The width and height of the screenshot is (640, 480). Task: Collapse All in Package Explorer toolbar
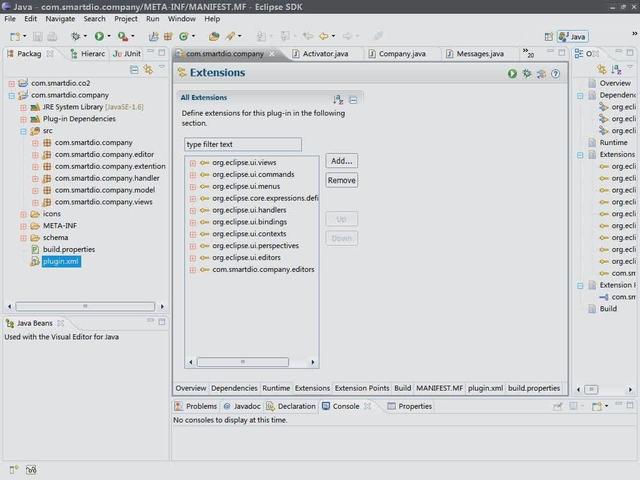134,70
